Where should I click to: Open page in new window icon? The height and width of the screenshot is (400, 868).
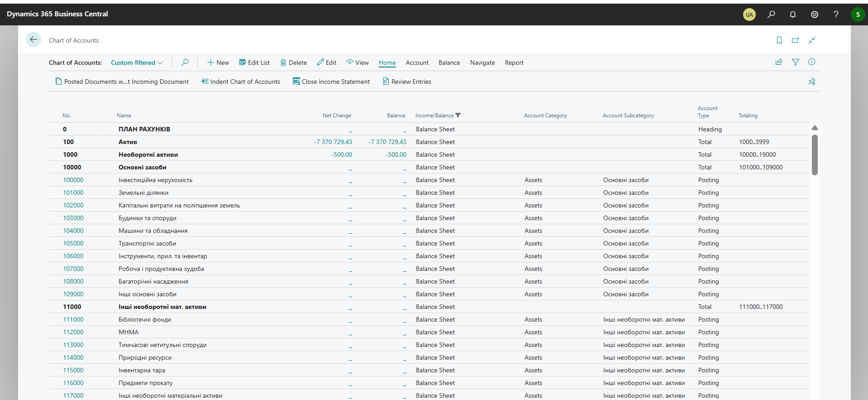coord(795,40)
